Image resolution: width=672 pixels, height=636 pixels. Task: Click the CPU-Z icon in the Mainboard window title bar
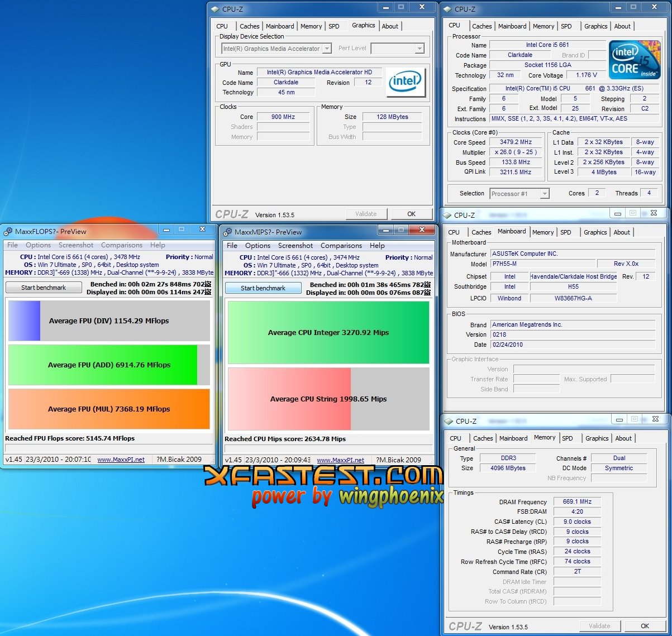tap(447, 215)
